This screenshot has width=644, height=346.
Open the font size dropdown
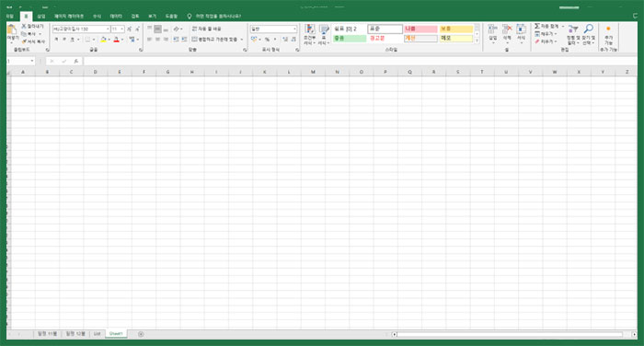point(122,29)
